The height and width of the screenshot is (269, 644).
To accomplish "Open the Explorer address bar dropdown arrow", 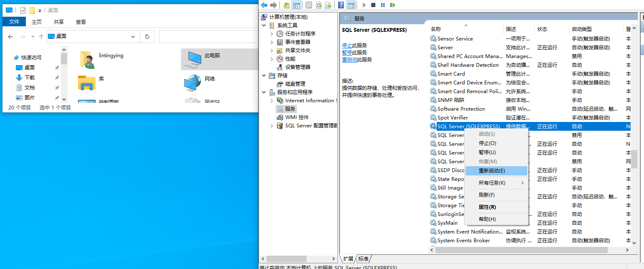I will [x=133, y=36].
